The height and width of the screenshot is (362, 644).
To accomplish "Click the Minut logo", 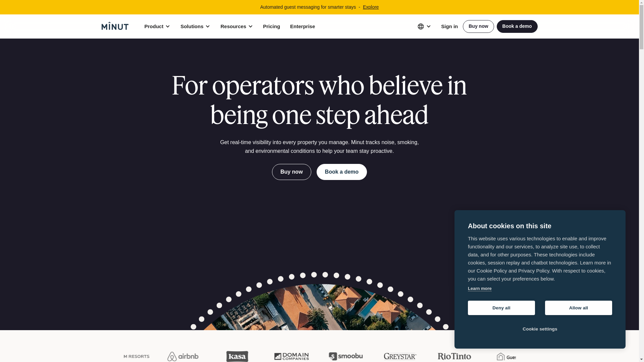I will [x=115, y=26].
